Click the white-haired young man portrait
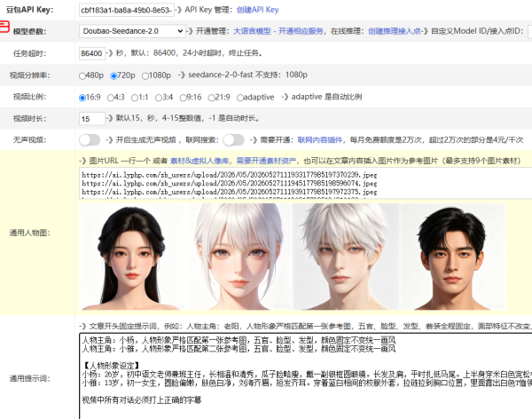The height and width of the screenshot is (419, 532). (346, 257)
